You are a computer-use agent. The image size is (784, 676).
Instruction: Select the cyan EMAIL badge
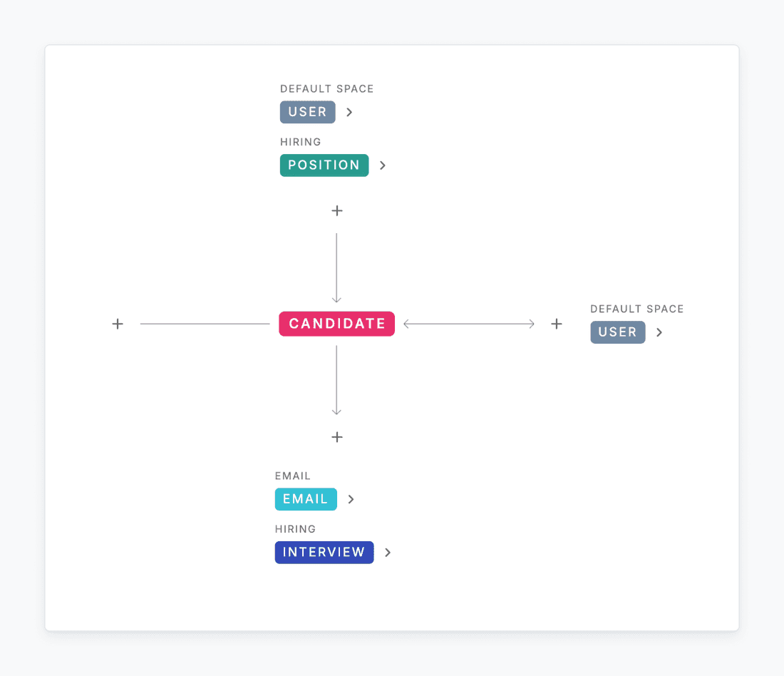coord(306,499)
